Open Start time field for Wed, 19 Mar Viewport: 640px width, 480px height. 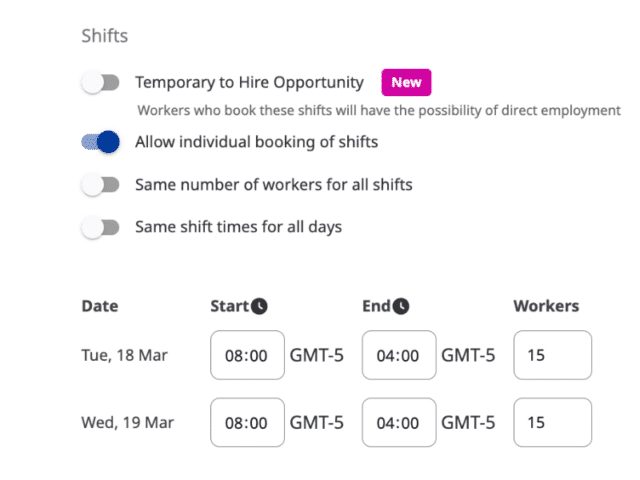(x=248, y=422)
